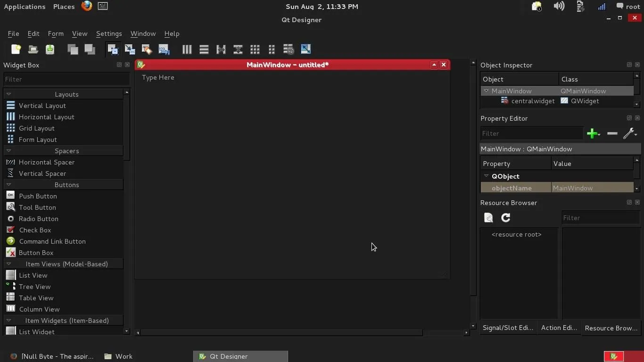Click the add dynamic property plus icon

593,133
